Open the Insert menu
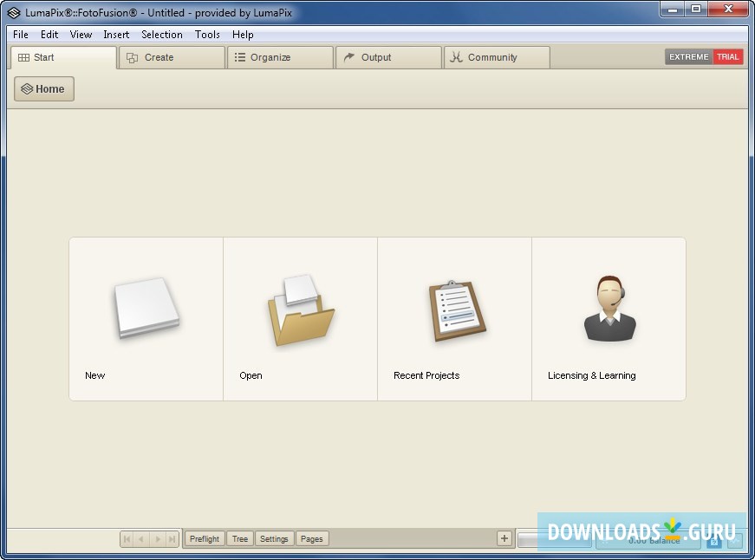 tap(116, 35)
